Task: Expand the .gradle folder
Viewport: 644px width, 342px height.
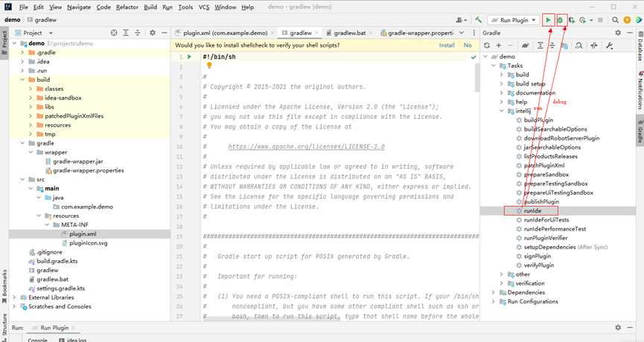Action: point(22,53)
